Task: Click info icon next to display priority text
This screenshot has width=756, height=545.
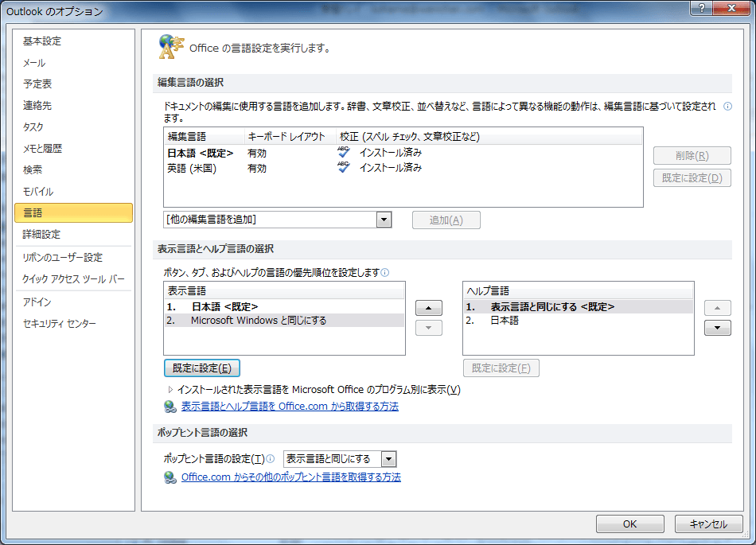Action: tap(384, 273)
